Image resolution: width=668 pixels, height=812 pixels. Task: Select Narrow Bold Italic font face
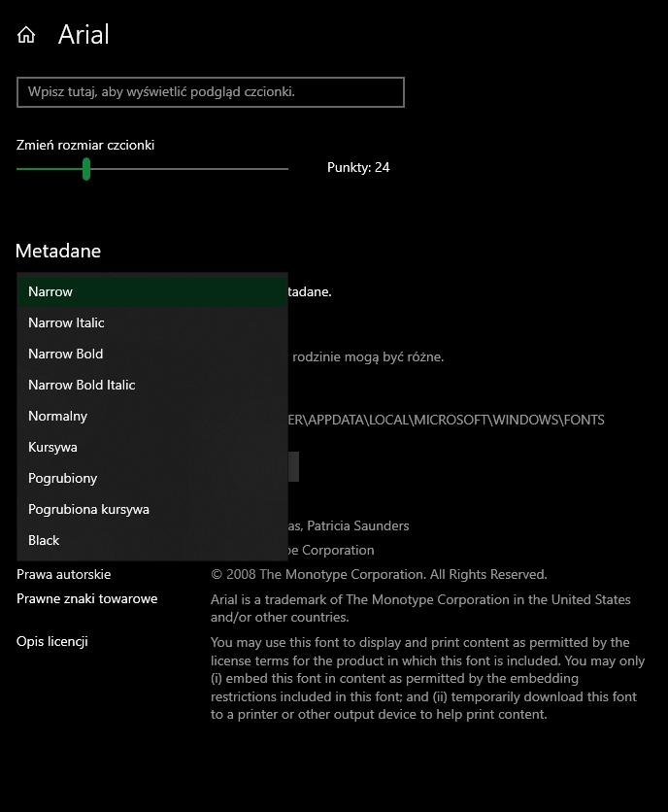coord(82,385)
